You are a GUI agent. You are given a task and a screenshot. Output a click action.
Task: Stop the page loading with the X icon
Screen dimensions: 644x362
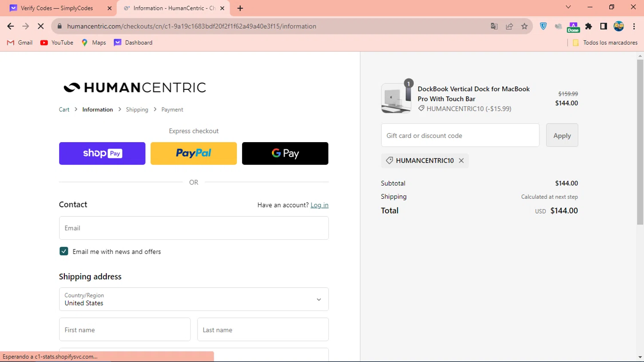41,26
